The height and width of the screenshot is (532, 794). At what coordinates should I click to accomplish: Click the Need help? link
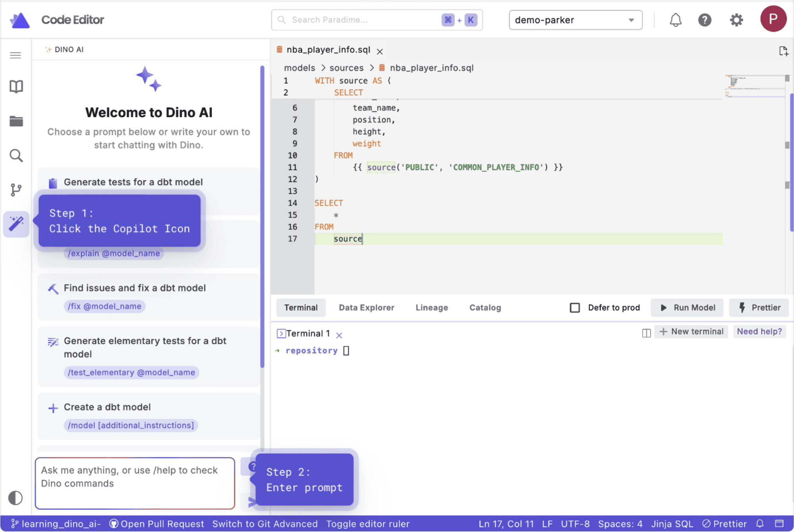tap(759, 332)
